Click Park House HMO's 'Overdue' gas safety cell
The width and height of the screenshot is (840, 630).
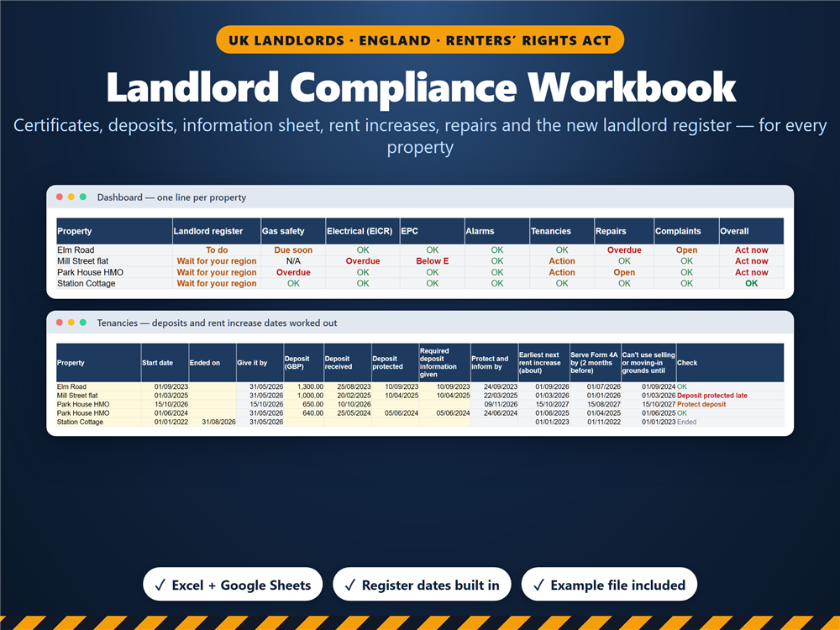293,273
